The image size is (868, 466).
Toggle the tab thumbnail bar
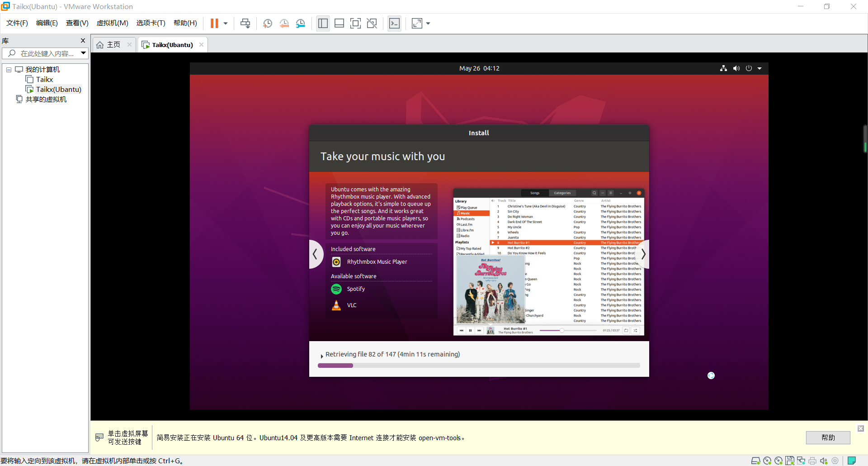[x=339, y=23]
